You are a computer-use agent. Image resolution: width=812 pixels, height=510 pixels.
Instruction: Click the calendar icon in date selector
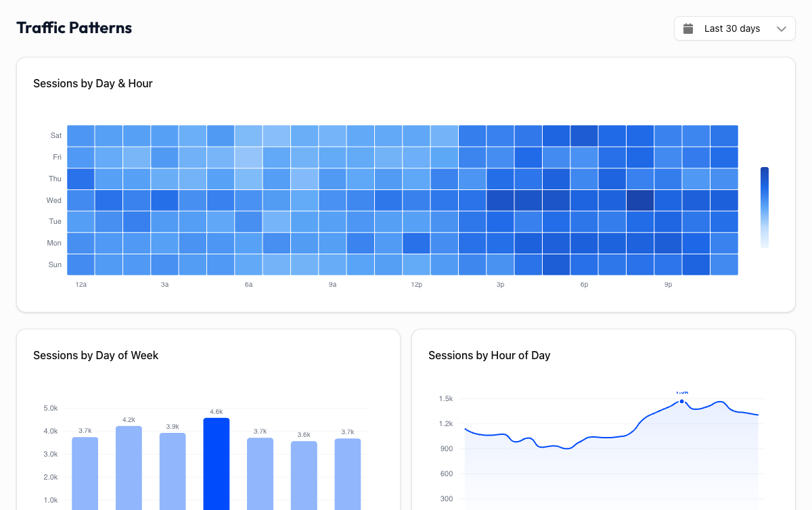coord(689,28)
